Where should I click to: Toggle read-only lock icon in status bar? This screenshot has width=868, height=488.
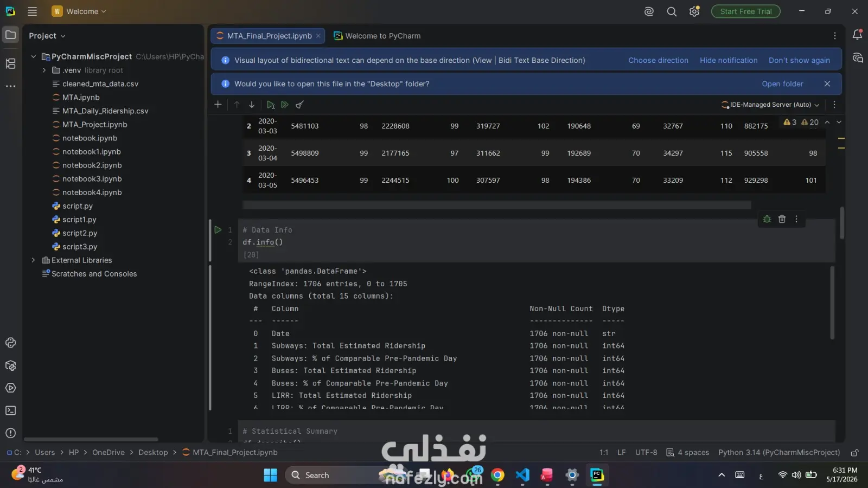[x=854, y=453]
